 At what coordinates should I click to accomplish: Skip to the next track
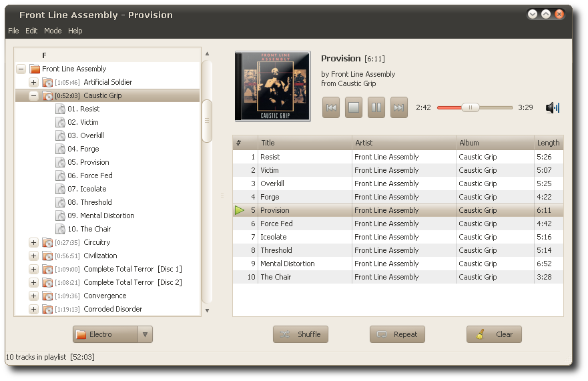click(398, 107)
